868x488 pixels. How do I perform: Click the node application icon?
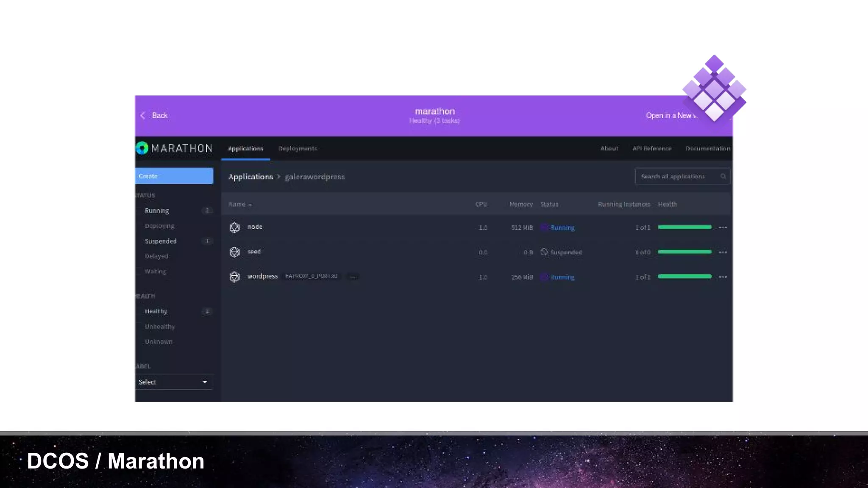tap(234, 227)
